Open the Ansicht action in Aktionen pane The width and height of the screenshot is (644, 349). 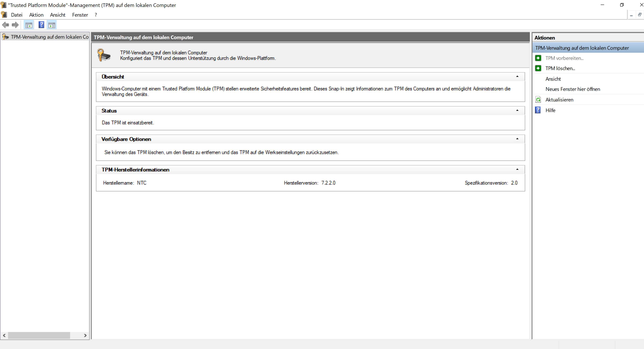point(553,79)
